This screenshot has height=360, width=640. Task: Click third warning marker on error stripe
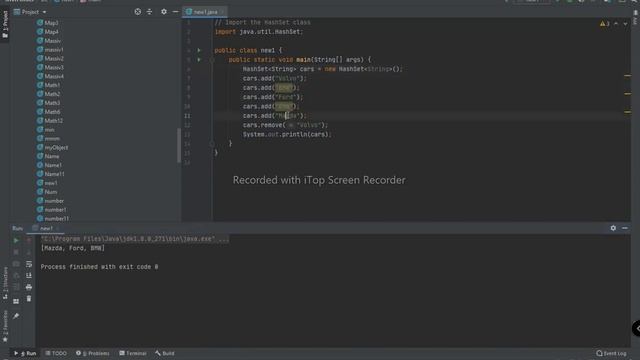pyautogui.click(x=627, y=112)
